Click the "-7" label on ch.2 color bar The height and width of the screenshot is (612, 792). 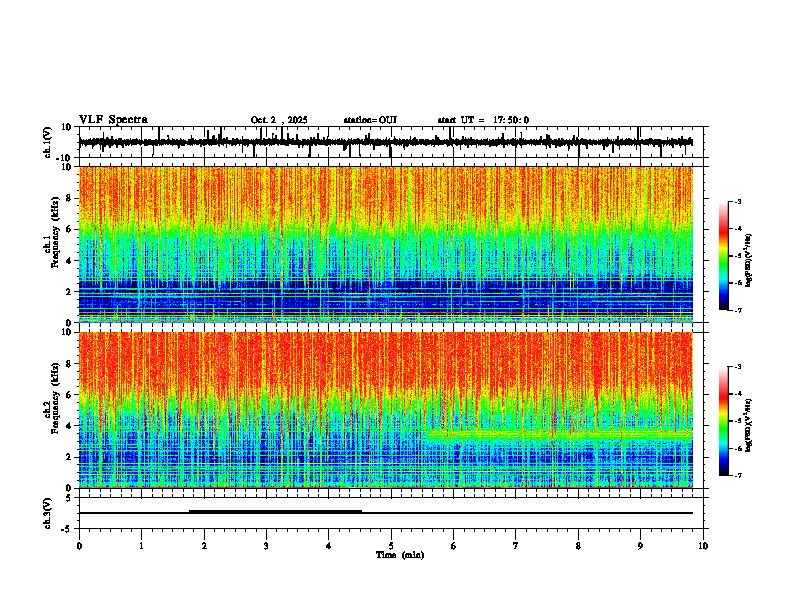(737, 476)
